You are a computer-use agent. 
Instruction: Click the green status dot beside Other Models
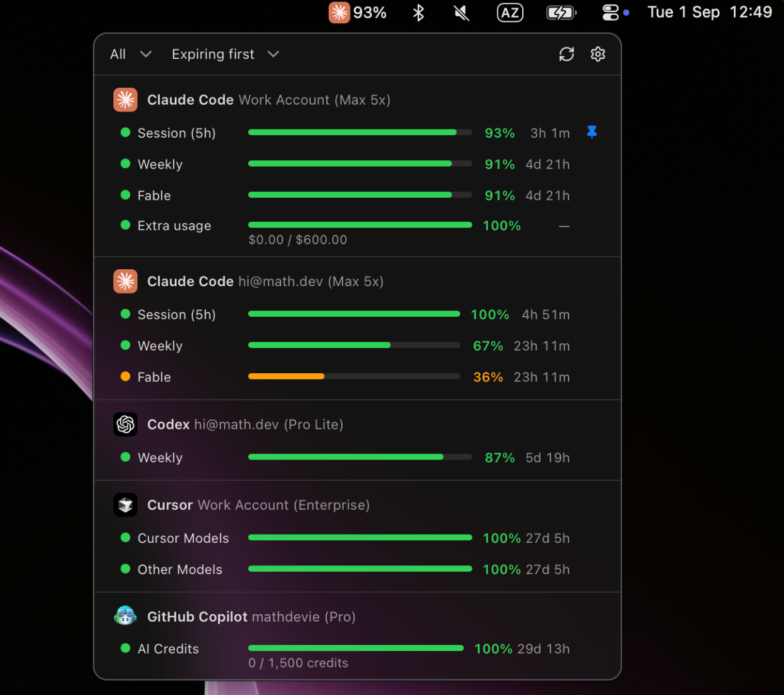[125, 569]
